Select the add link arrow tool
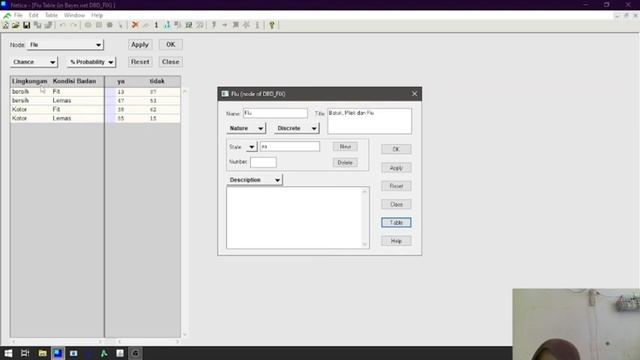This screenshot has height=360, width=640. [120, 25]
